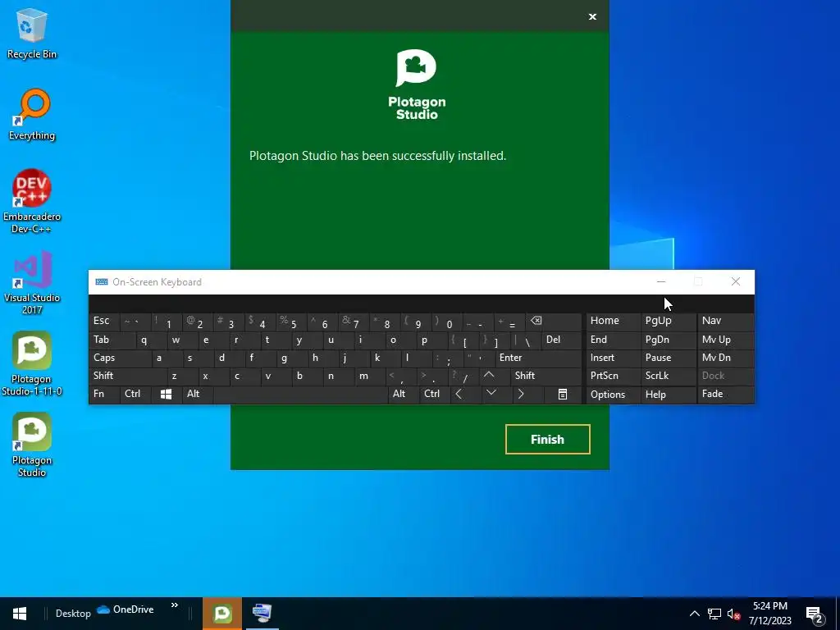Select the Plotagon Studio-1-11-0 installer icon
The image size is (840, 630).
click(x=32, y=363)
